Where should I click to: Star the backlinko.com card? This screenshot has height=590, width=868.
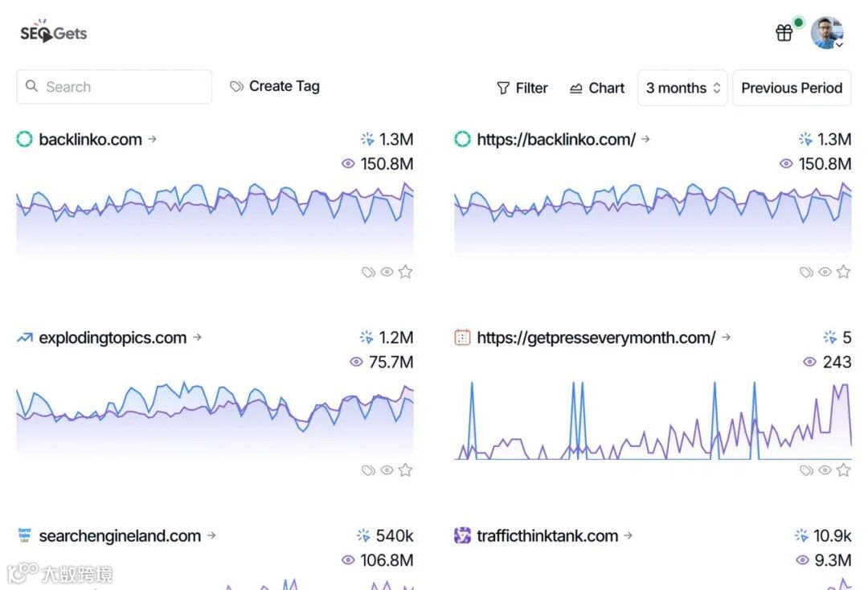[x=405, y=272]
